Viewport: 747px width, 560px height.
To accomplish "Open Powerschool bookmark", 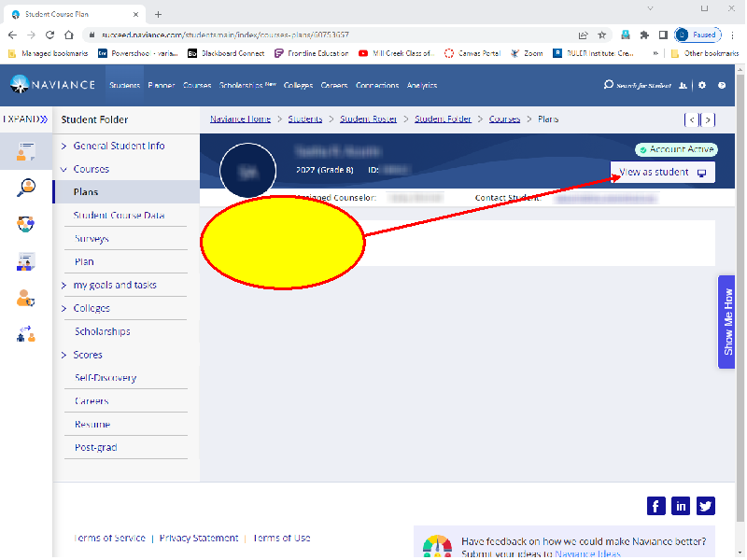I will tap(137, 53).
